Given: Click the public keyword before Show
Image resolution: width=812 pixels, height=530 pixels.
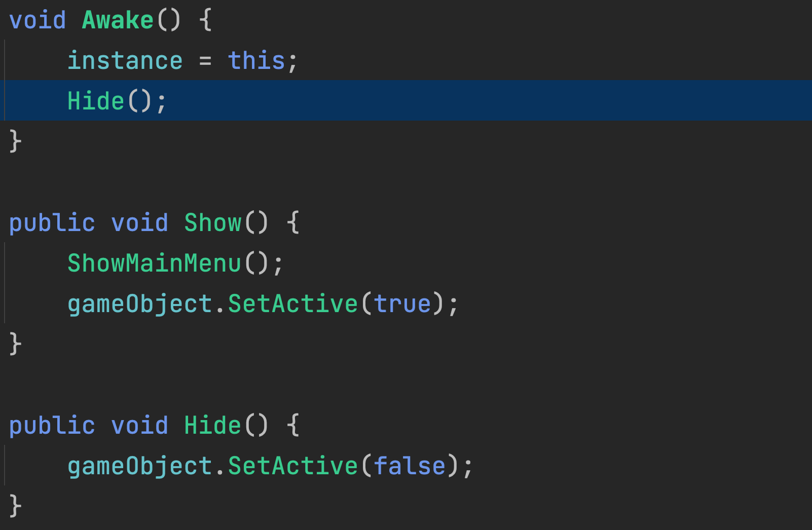Looking at the screenshot, I should click(x=52, y=223).
